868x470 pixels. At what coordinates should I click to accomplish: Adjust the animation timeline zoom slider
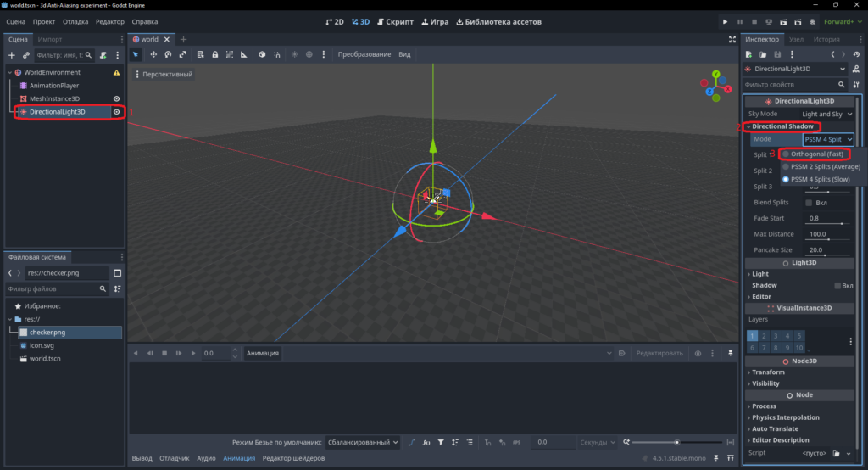677,442
